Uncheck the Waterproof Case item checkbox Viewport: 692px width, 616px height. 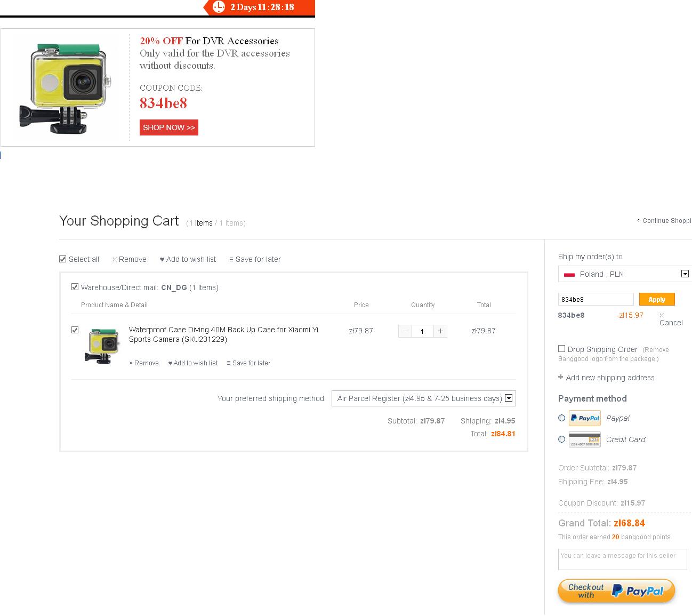coord(75,330)
